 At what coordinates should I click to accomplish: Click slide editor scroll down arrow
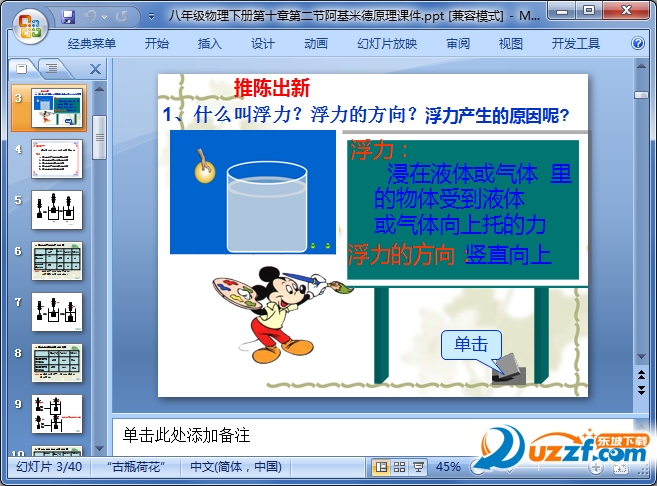click(641, 357)
